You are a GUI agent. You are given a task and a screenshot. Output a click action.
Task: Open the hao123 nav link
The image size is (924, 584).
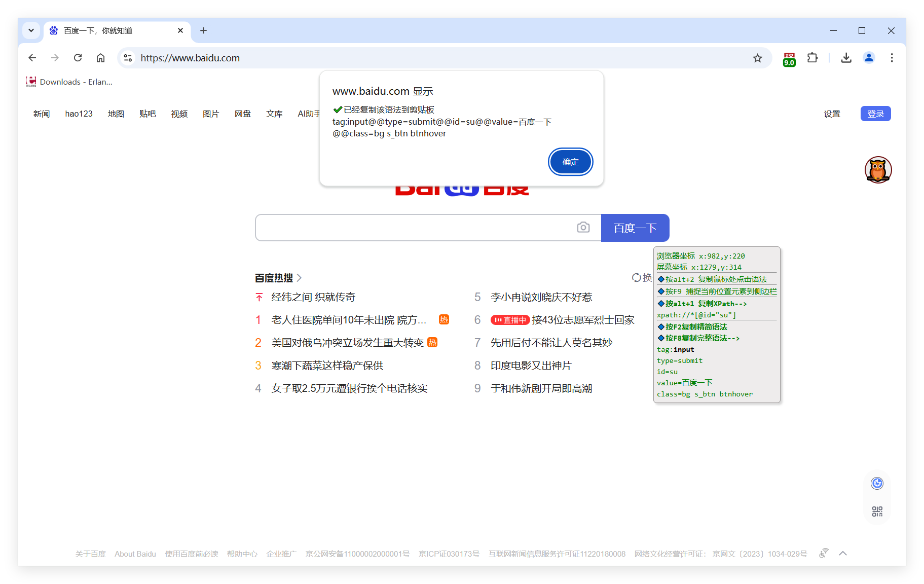pyautogui.click(x=79, y=114)
